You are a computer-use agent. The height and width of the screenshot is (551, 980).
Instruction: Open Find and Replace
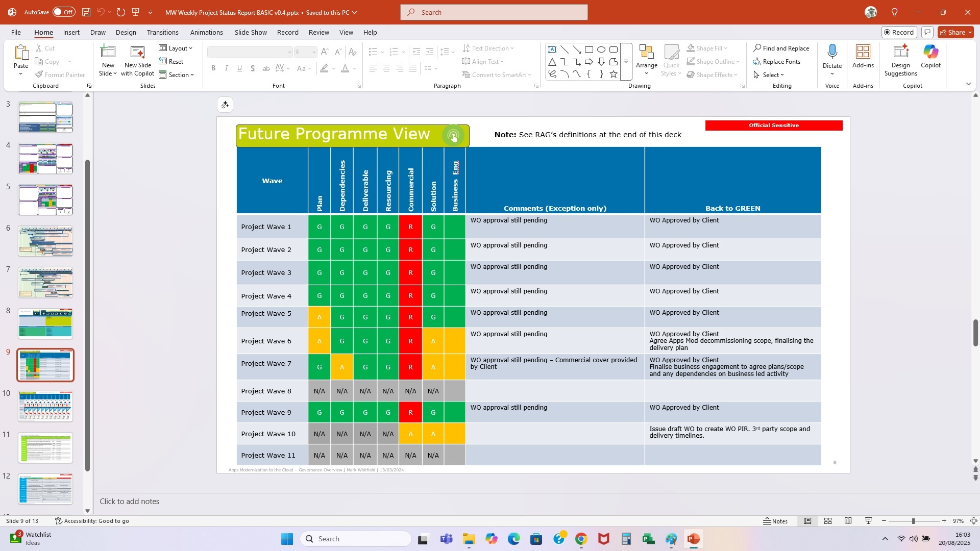click(x=781, y=48)
